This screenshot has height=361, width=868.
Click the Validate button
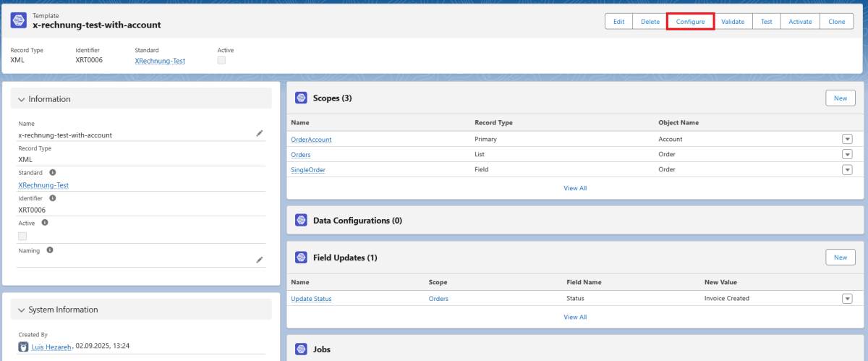click(733, 22)
